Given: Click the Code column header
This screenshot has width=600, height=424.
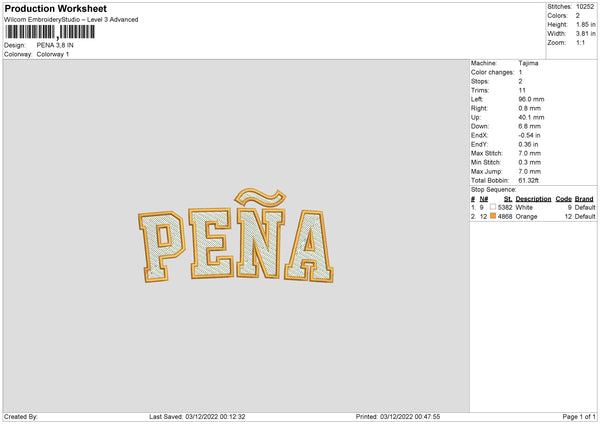Looking at the screenshot, I should pyautogui.click(x=563, y=199).
